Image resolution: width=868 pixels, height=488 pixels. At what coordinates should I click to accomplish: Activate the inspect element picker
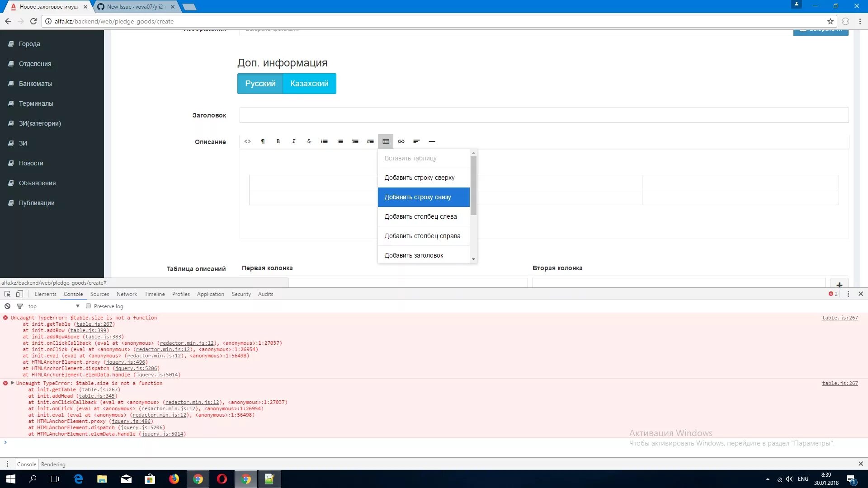pos(7,294)
